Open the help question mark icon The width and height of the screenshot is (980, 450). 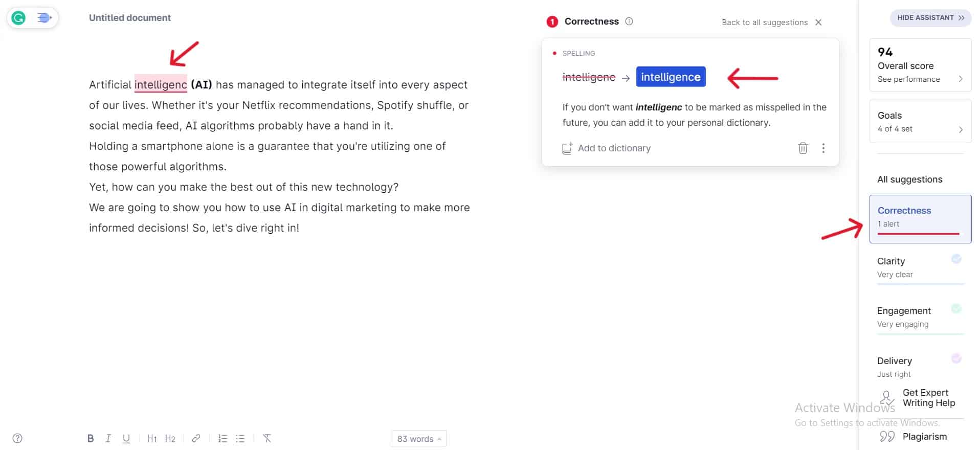17,438
